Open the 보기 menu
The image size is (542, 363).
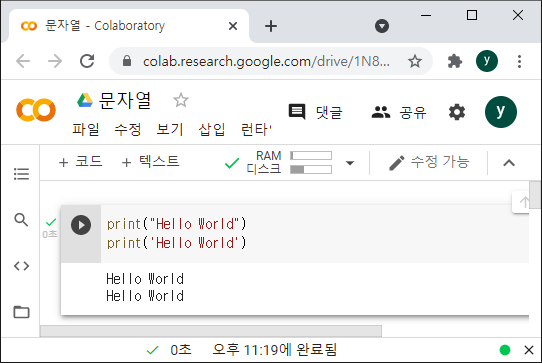tap(170, 130)
